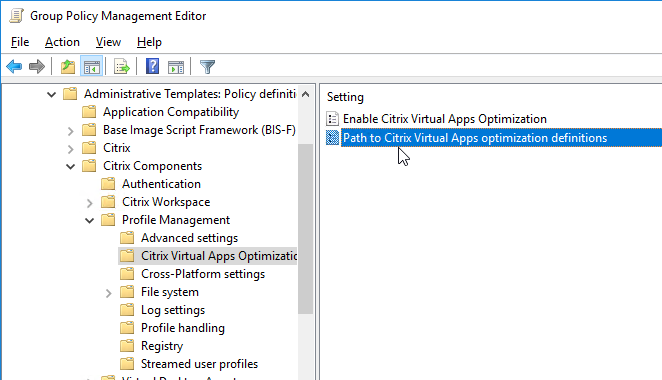Viewport: 662px width, 380px height.
Task: Select the Streamed user profiles folder
Action: click(199, 364)
